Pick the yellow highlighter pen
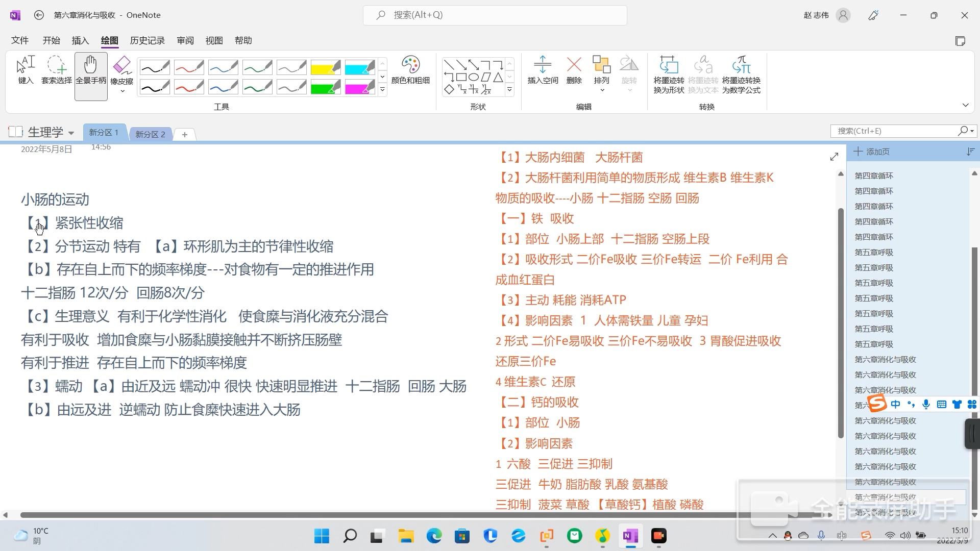Viewport: 980px width, 551px height. [326, 67]
